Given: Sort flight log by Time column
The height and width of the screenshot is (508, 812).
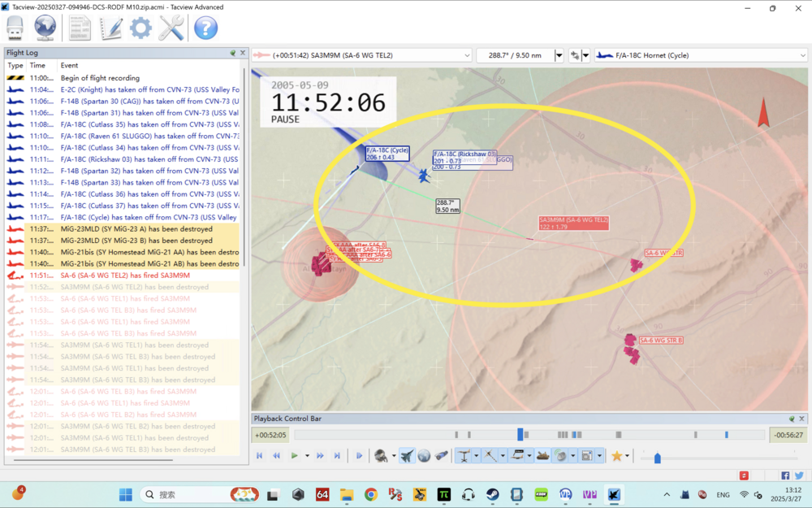Looking at the screenshot, I should tap(37, 65).
